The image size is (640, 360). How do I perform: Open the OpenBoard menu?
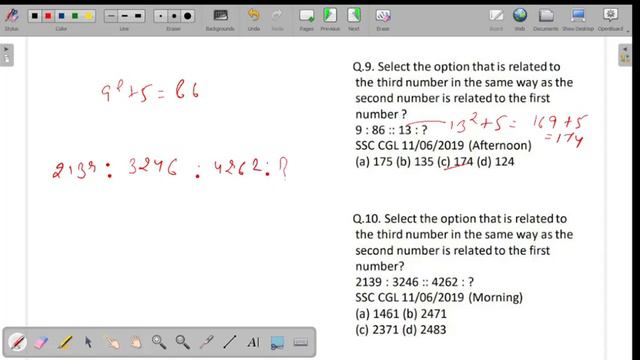tap(611, 20)
